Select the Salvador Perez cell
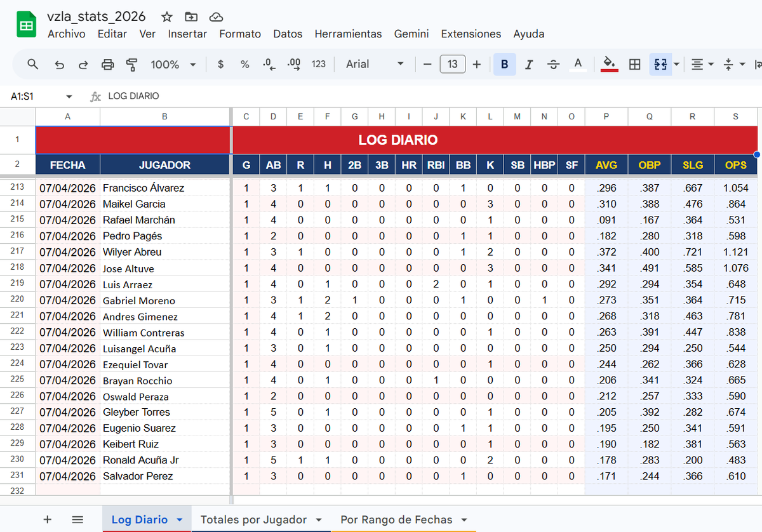This screenshot has width=762, height=532. (164, 476)
